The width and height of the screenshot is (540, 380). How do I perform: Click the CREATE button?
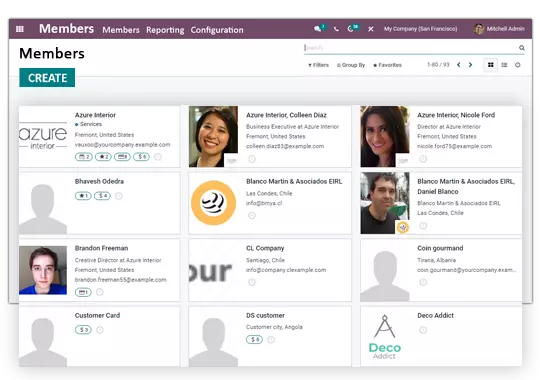pos(47,78)
